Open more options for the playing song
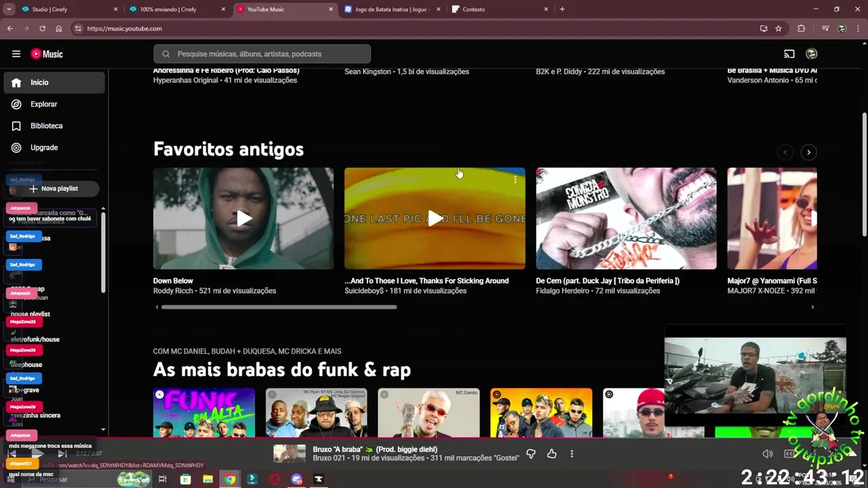Viewport: 868px width, 488px height. pyautogui.click(x=572, y=454)
